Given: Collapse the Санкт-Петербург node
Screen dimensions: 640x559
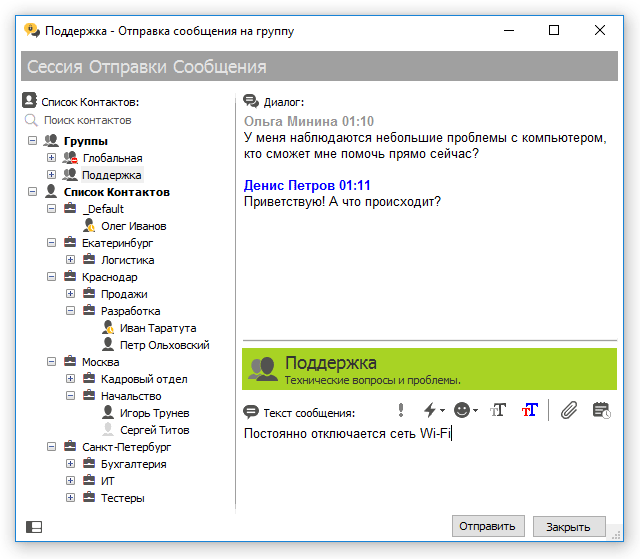Looking at the screenshot, I should click(x=51, y=446).
